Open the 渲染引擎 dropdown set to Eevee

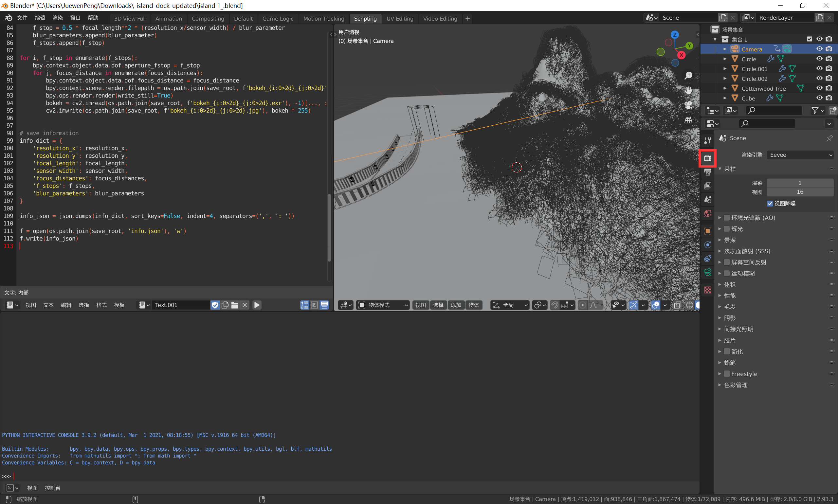(800, 155)
